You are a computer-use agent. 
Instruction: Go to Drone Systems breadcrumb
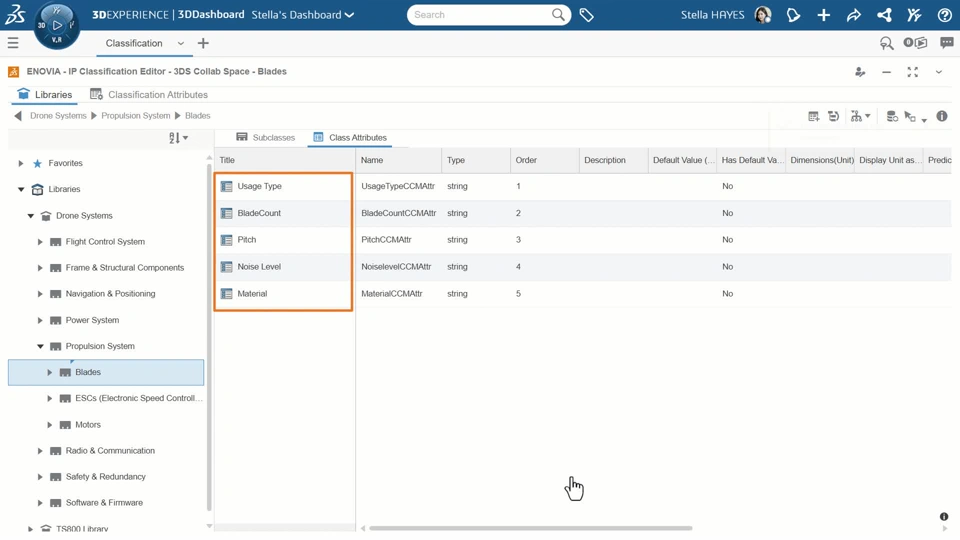coord(58,116)
